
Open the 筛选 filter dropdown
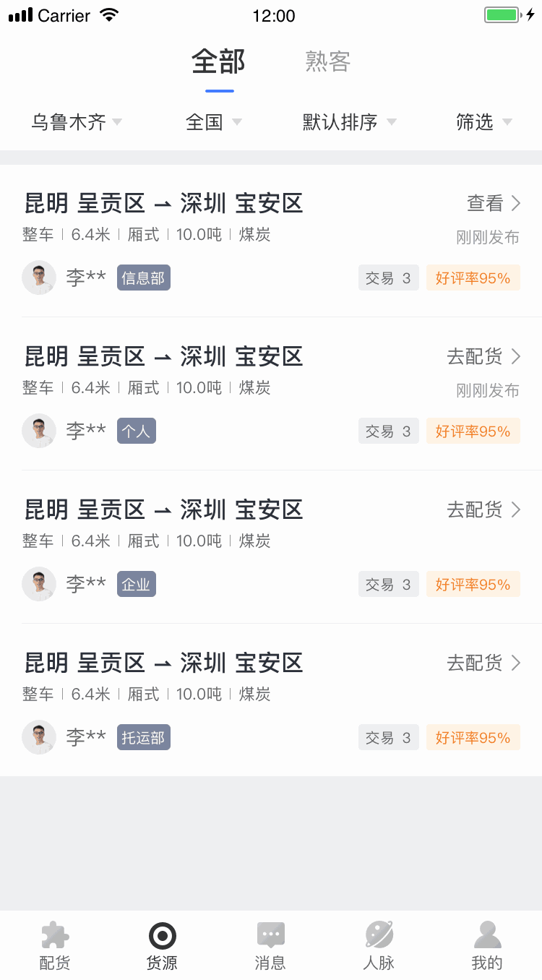click(483, 122)
